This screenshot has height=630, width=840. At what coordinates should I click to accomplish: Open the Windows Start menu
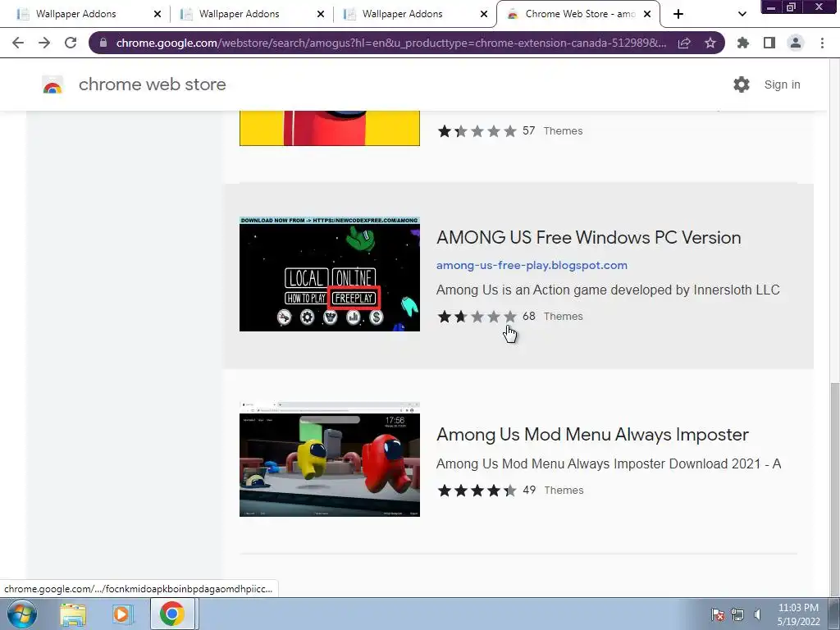click(x=22, y=614)
